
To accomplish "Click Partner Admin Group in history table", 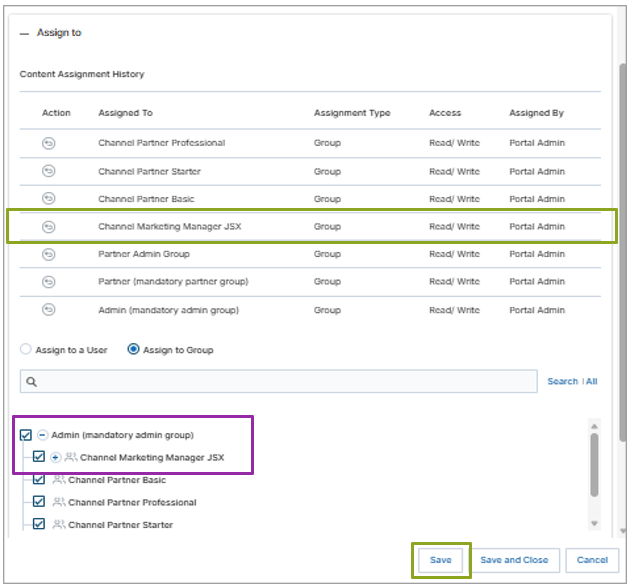I will [144, 254].
